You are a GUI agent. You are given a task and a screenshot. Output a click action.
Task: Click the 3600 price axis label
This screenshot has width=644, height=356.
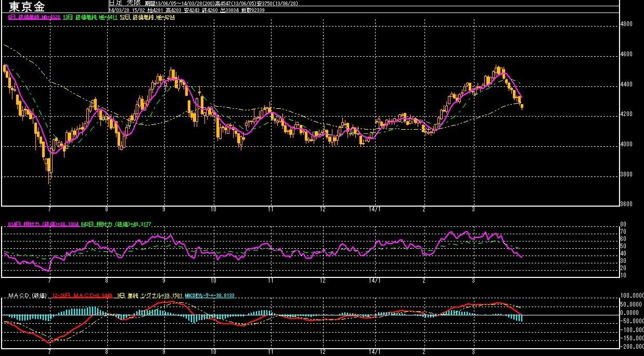pos(626,204)
